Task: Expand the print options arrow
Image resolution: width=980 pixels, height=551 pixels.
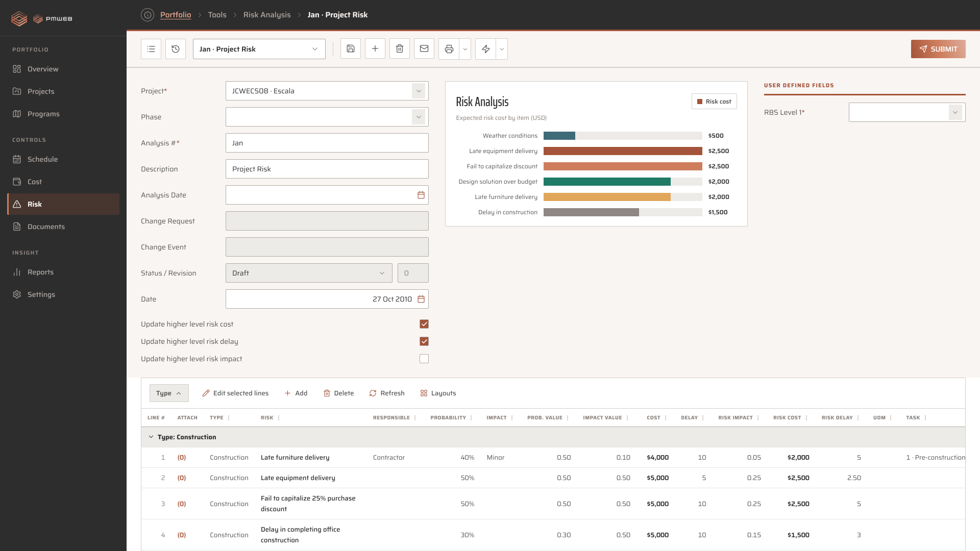Action: pyautogui.click(x=465, y=49)
